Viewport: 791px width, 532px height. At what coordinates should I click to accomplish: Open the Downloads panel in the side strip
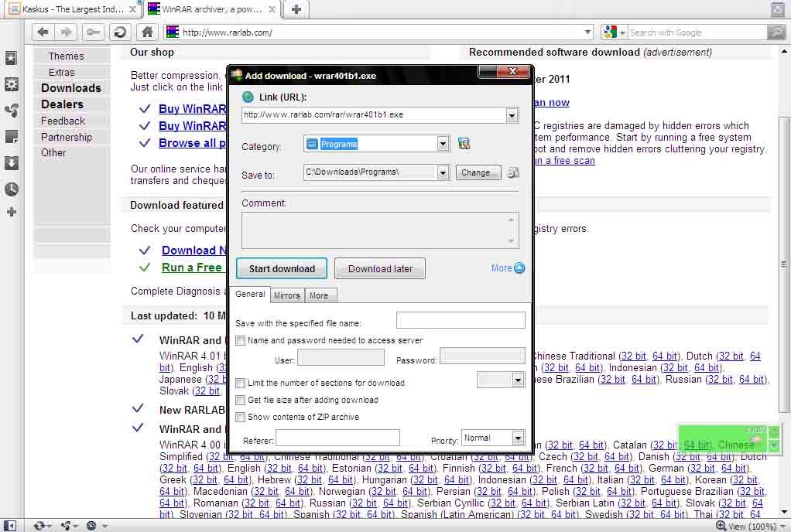(11, 162)
